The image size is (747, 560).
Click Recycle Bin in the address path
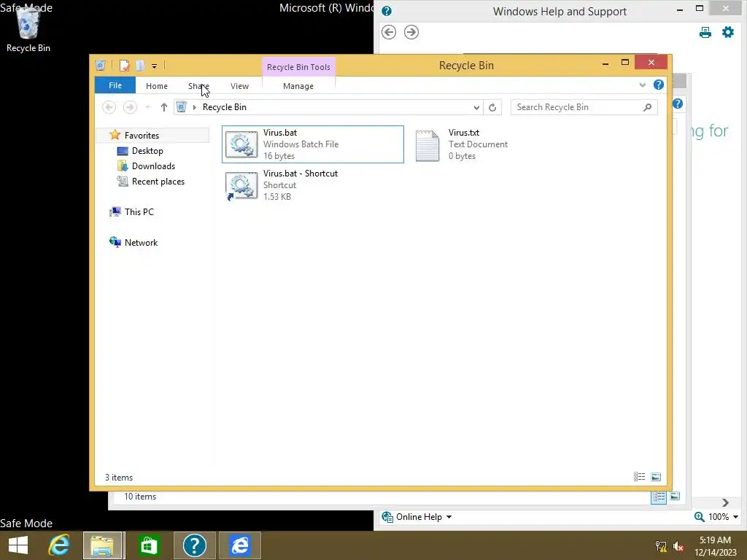coord(225,107)
